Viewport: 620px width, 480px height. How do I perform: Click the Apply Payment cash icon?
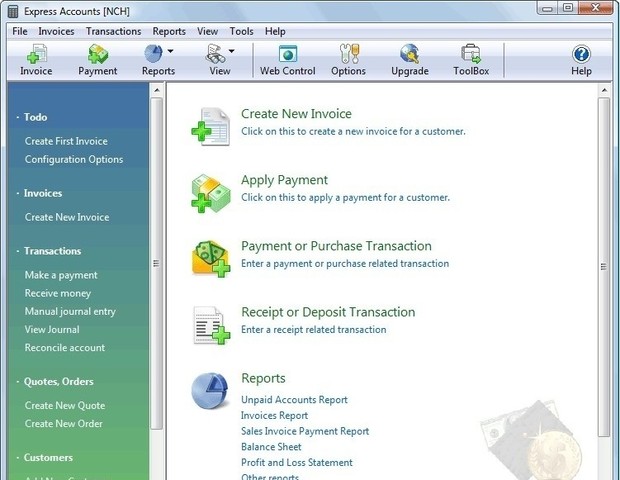tap(211, 193)
